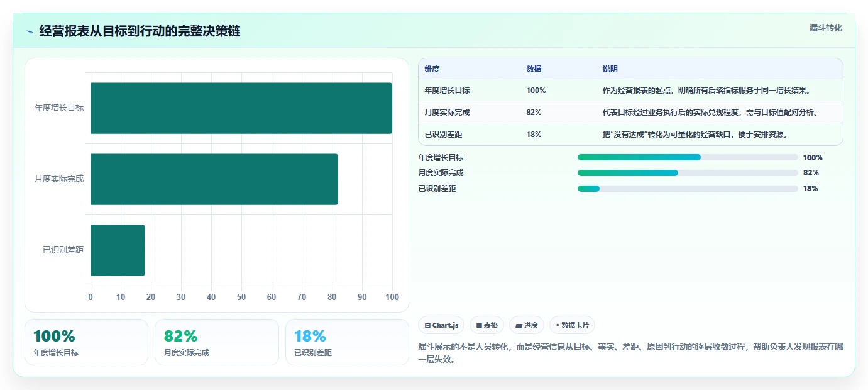
Task: Click the 漏斗转化 tag in the header
Action: (x=825, y=28)
